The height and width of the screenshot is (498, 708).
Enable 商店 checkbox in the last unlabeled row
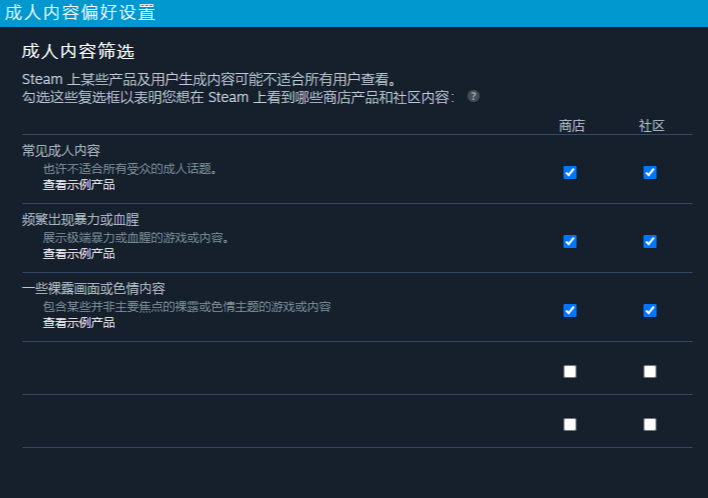coord(570,424)
